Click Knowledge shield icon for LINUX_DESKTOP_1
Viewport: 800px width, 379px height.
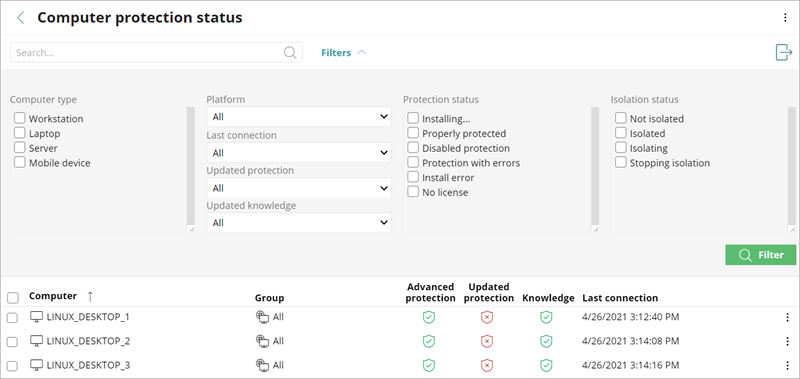(x=546, y=317)
